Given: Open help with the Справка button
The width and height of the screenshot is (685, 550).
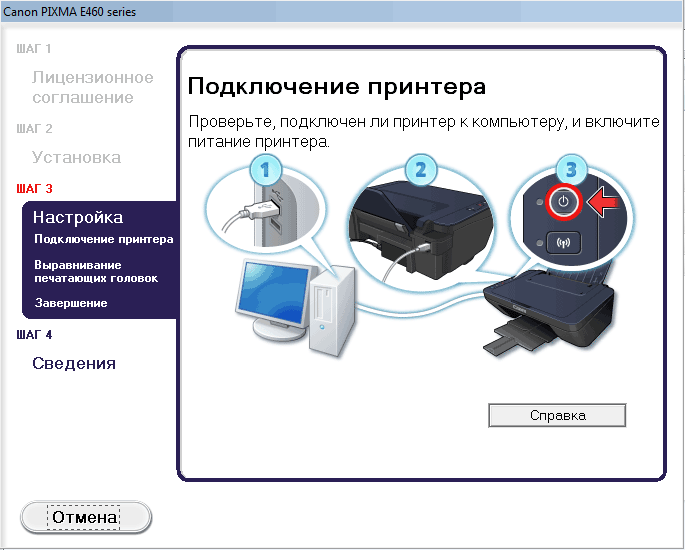Looking at the screenshot, I should [557, 415].
